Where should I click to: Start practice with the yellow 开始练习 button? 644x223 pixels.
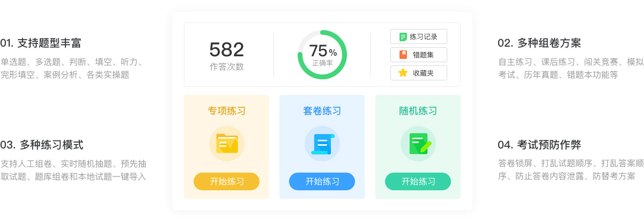[x=226, y=182]
